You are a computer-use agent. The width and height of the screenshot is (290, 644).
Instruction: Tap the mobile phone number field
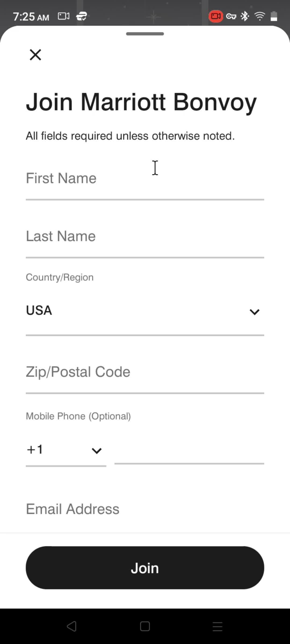pyautogui.click(x=189, y=451)
